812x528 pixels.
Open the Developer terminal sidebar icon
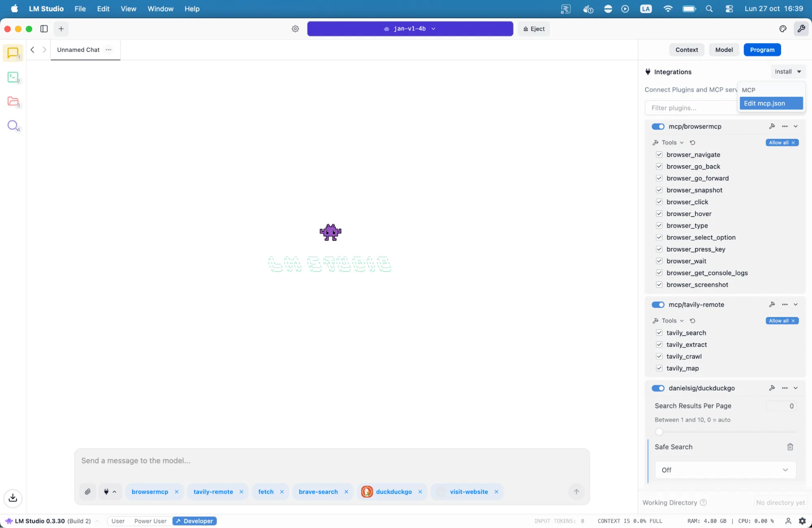(13, 77)
